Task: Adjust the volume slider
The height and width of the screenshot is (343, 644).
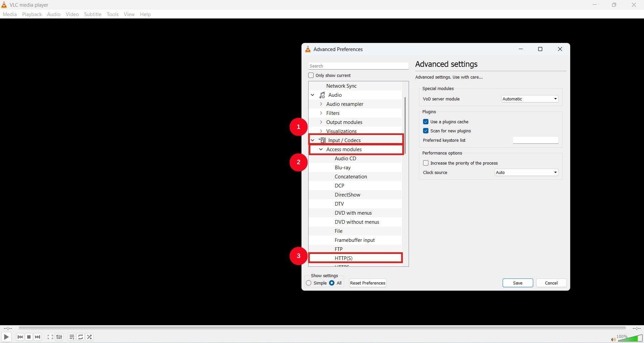Action: (631, 339)
